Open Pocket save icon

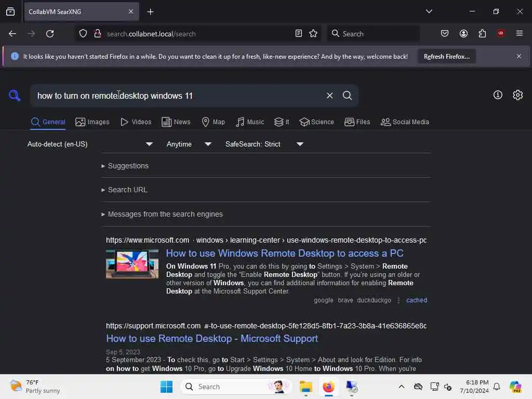click(445, 33)
